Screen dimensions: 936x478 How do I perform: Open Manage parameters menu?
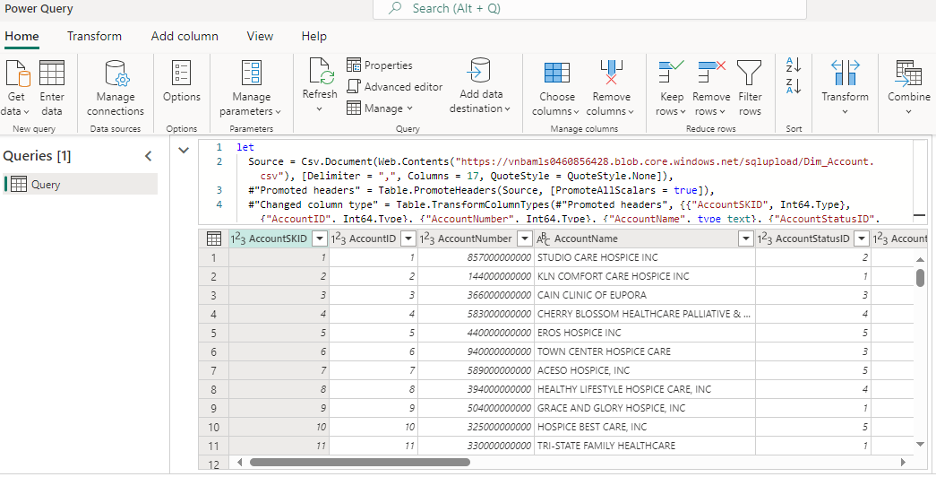coord(251,88)
